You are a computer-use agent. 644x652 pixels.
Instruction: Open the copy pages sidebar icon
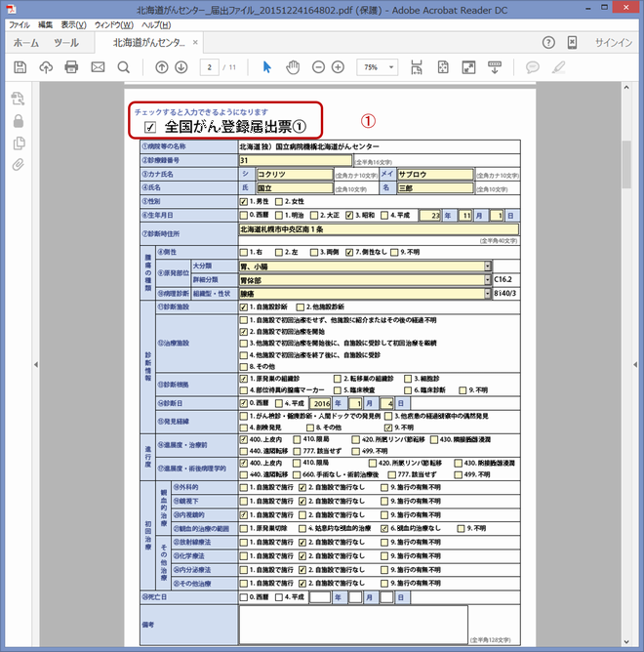tap(19, 143)
